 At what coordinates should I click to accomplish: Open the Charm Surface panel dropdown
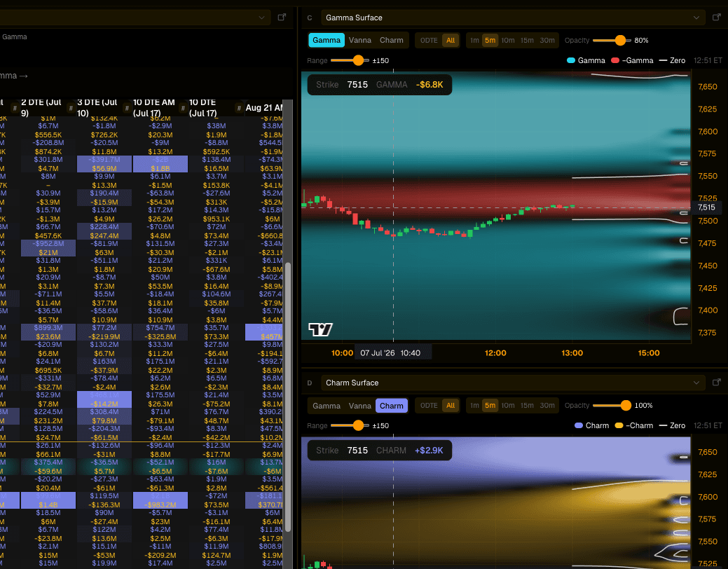[511, 383]
